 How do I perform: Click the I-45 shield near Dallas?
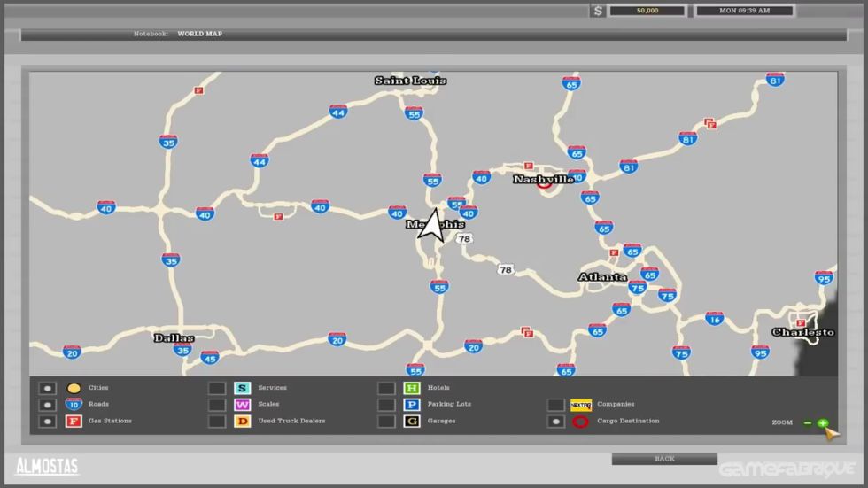209,358
